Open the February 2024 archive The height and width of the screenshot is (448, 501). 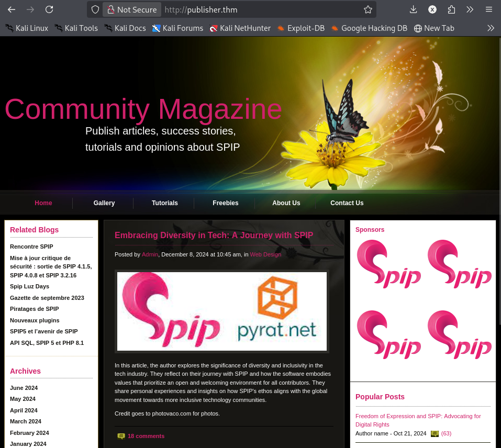pos(29,433)
